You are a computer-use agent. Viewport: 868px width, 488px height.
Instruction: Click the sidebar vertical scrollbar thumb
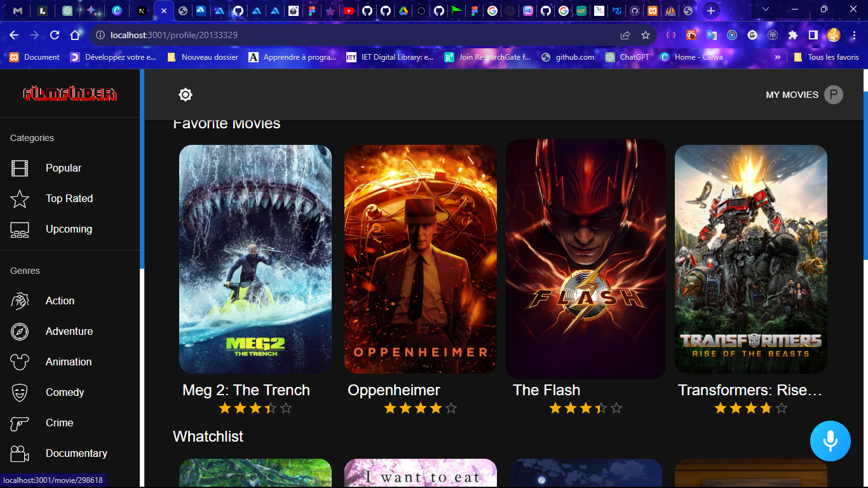pos(142,168)
